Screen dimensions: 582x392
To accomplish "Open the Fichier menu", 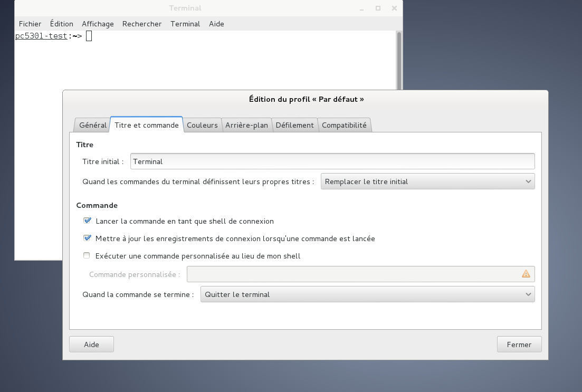I will (30, 24).
